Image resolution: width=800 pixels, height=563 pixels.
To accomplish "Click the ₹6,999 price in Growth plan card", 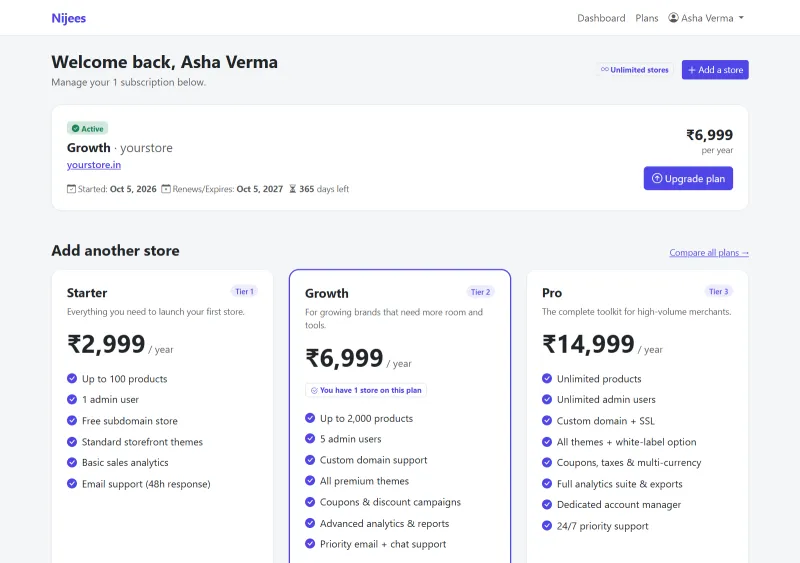I will coord(344,358).
